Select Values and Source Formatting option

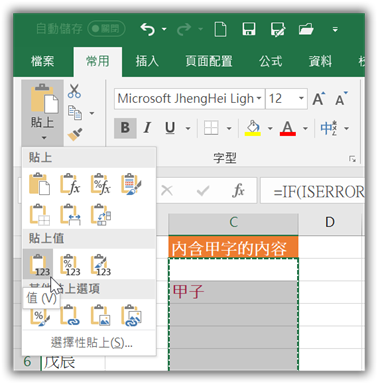[x=101, y=265]
